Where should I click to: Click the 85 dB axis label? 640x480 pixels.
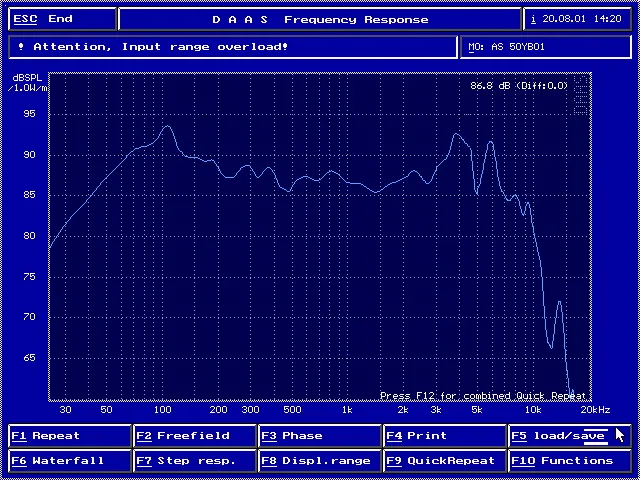(30, 195)
